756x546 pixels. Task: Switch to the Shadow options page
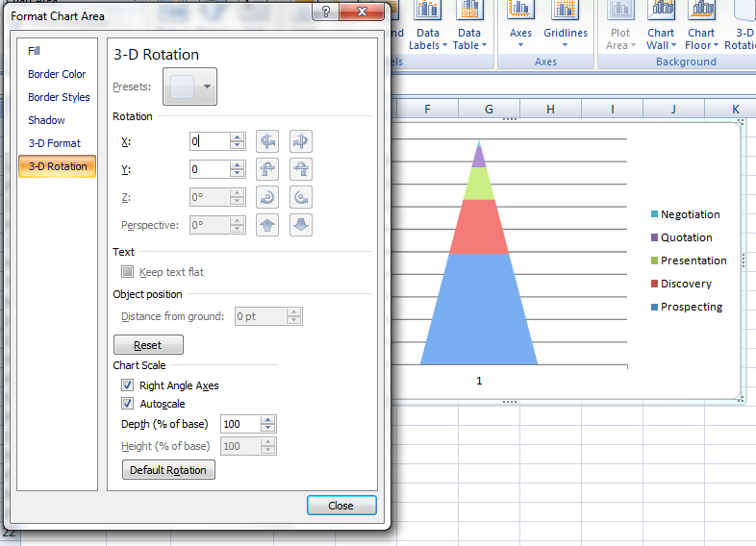point(46,120)
